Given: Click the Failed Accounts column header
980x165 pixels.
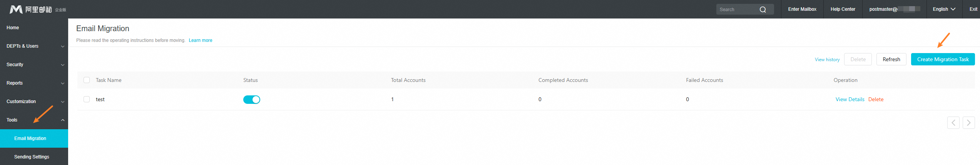Looking at the screenshot, I should point(704,80).
